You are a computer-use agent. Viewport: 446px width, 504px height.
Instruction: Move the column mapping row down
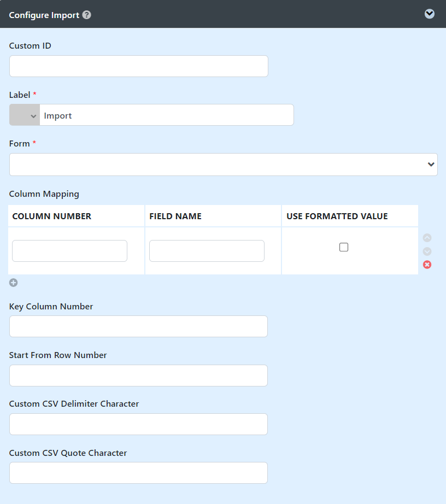pyautogui.click(x=427, y=251)
